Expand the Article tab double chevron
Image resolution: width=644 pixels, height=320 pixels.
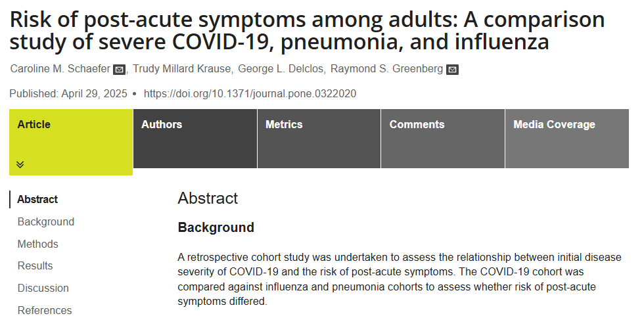tap(20, 164)
